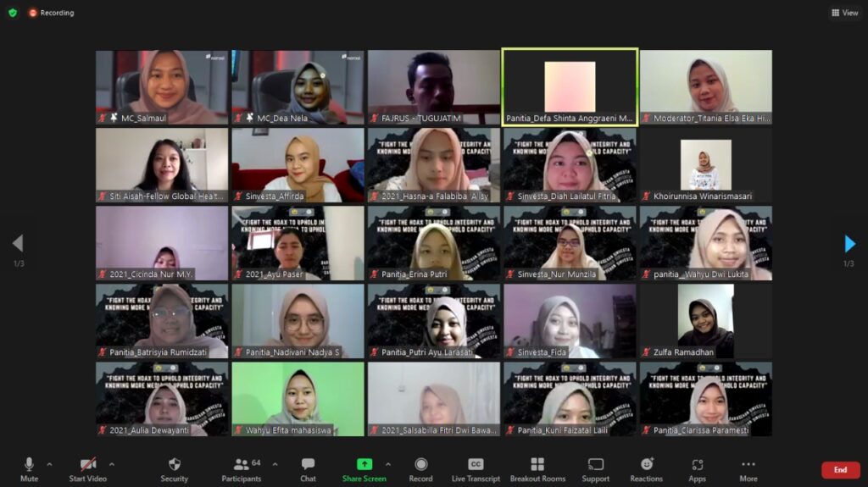This screenshot has height=487, width=868.
Task: Click the red End meeting button
Action: coord(840,470)
